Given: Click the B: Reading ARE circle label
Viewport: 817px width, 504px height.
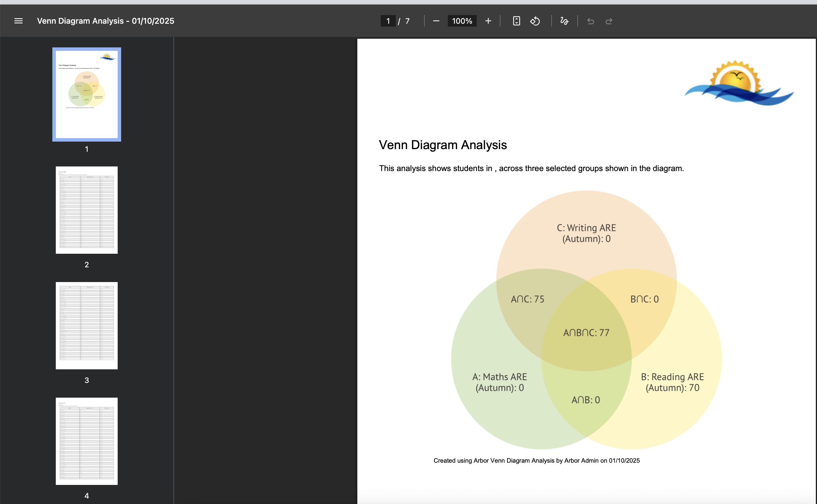Looking at the screenshot, I should 672,382.
